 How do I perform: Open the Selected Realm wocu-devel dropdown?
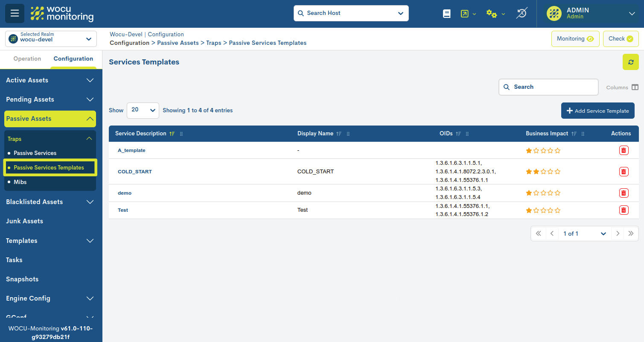click(51, 39)
